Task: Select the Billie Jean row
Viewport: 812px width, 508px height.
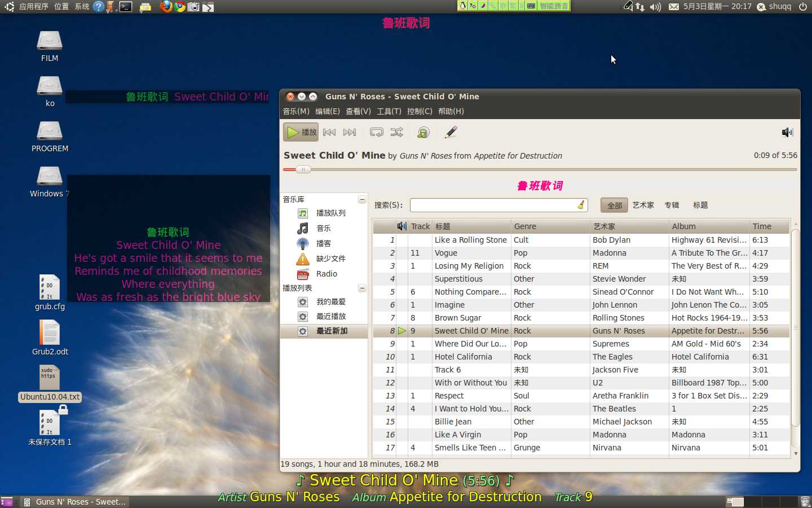Action: click(581, 422)
